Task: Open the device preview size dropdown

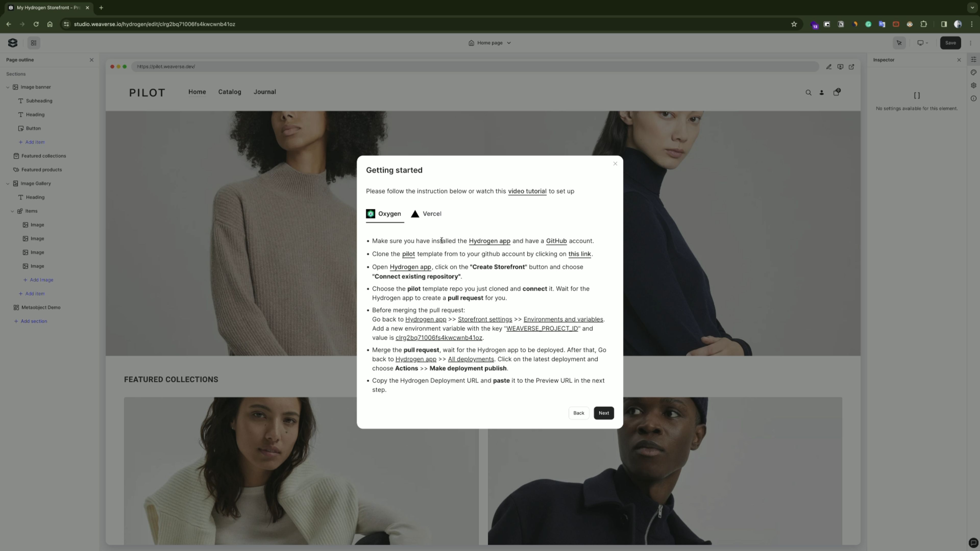Action: pyautogui.click(x=922, y=43)
